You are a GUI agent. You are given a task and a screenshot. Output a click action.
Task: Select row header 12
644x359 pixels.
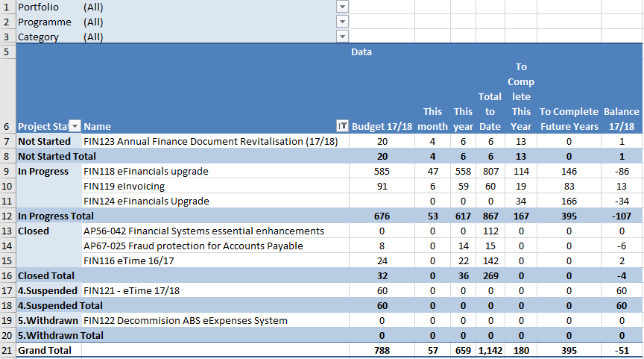tap(7, 216)
